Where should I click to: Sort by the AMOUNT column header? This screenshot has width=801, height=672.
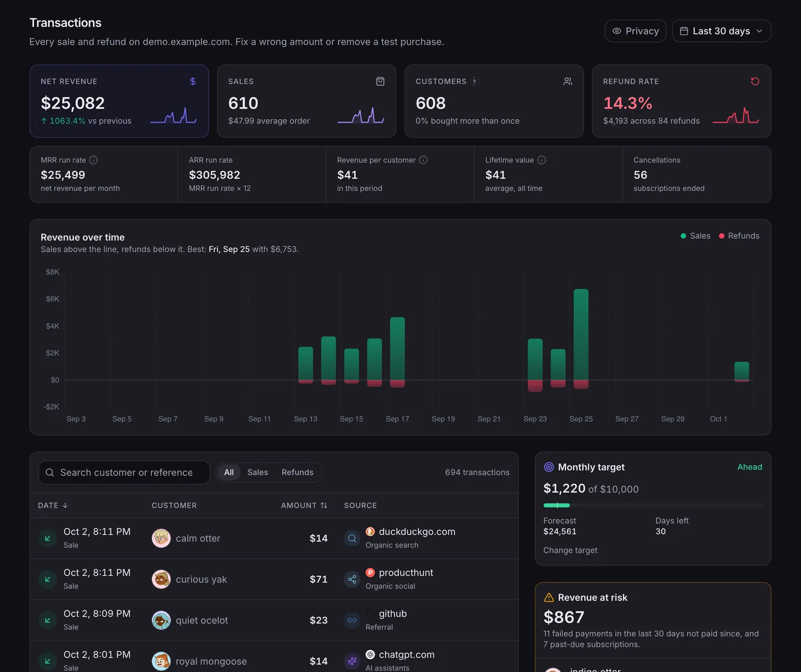(304, 505)
